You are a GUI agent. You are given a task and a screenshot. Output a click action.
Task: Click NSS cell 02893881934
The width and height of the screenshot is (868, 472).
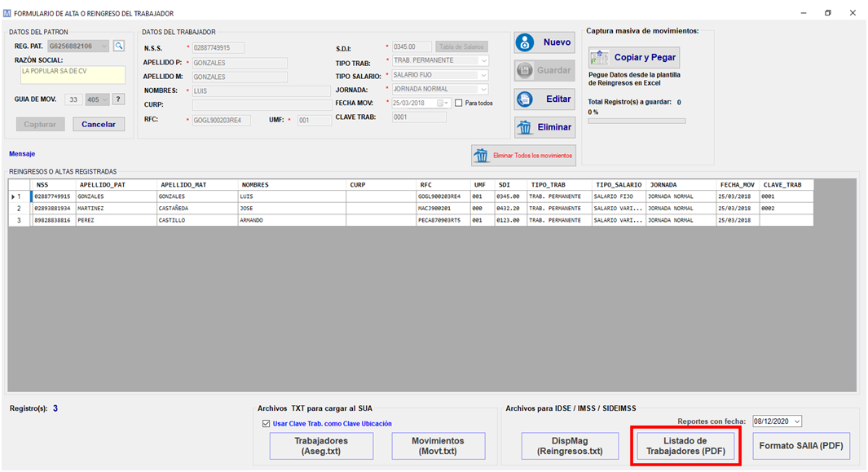[x=53, y=209]
